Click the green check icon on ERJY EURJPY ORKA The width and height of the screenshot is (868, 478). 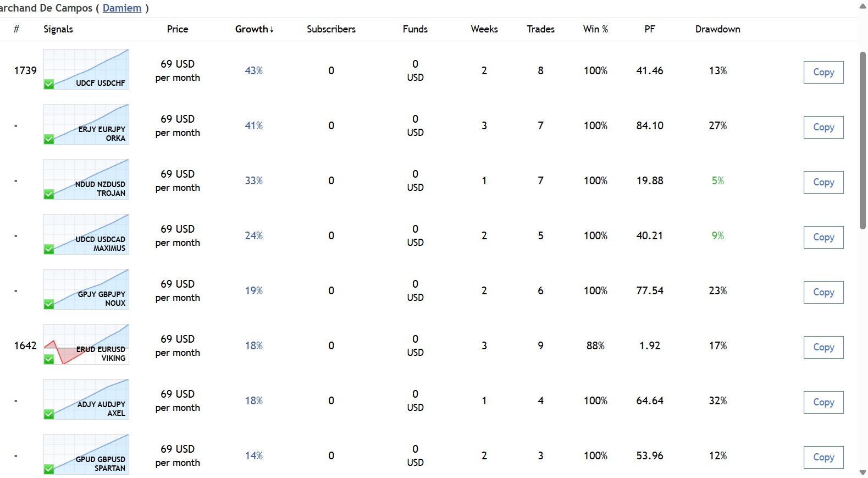click(49, 139)
